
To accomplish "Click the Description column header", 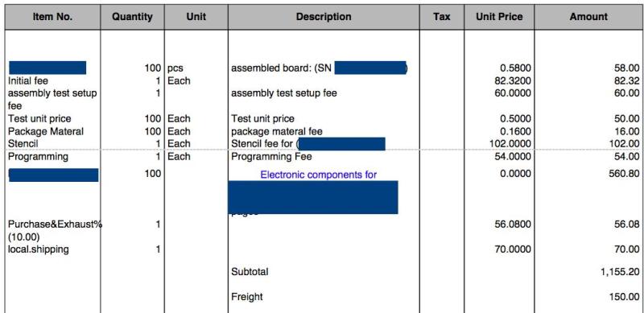I will coord(324,17).
